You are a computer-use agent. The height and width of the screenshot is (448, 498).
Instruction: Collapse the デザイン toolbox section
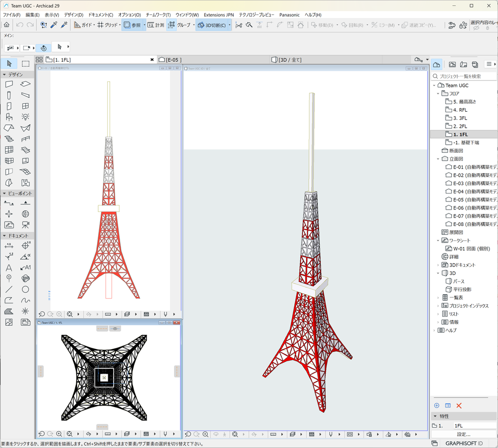(x=4, y=75)
